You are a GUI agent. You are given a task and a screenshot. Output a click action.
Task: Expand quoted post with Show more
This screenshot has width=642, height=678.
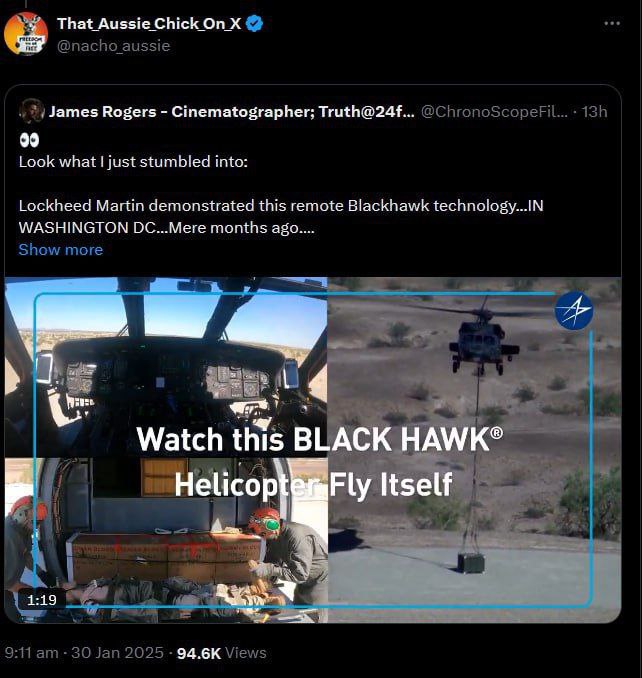61,249
